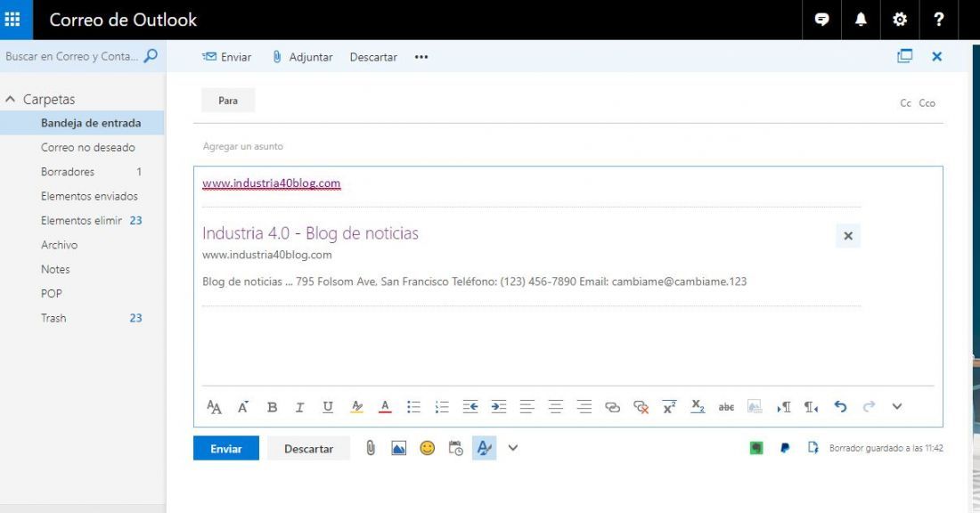
Task: Toggle italic formatting
Action: (x=299, y=407)
